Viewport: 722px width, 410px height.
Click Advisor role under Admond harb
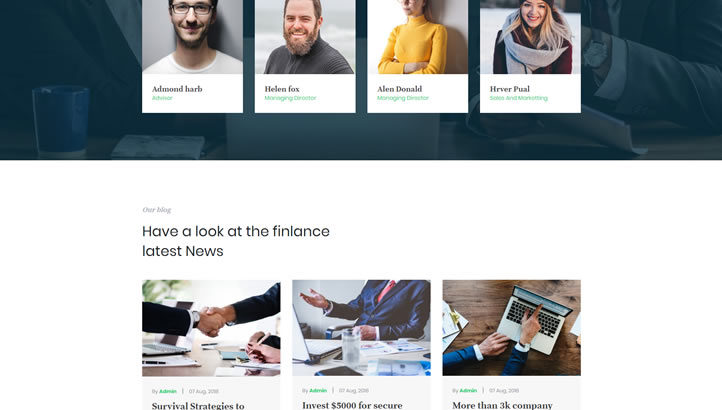162,98
